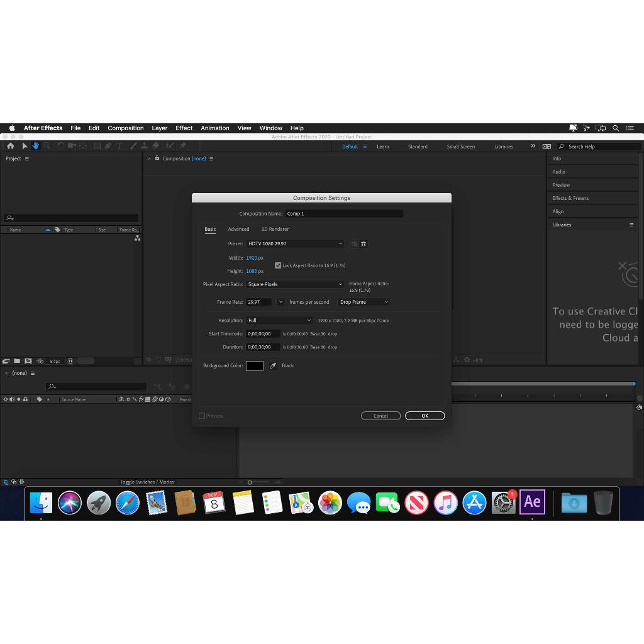Viewport: 644px width, 644px height.
Task: Click the eyedropper next to Background Color
Action: click(273, 365)
